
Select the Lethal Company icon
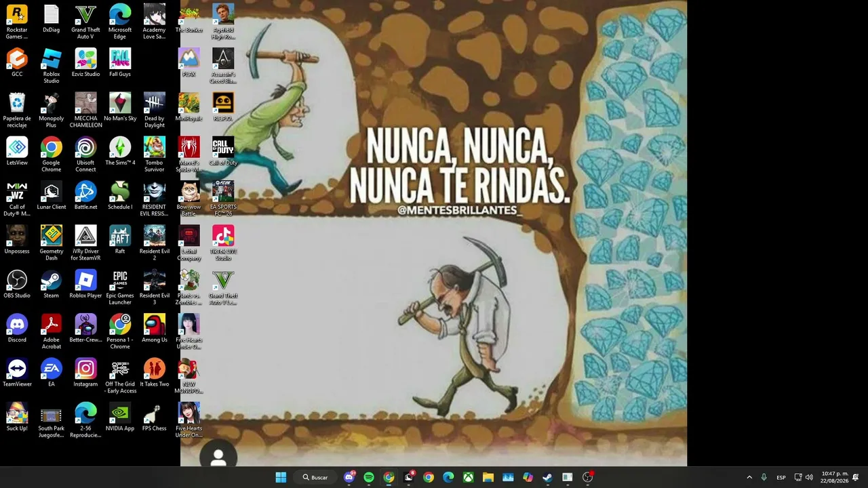[x=189, y=243]
